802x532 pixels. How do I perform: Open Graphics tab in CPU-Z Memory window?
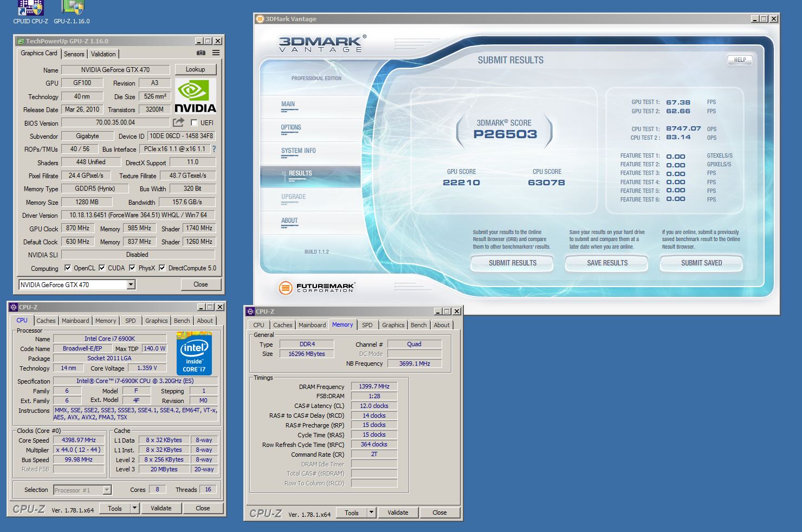tap(393, 325)
